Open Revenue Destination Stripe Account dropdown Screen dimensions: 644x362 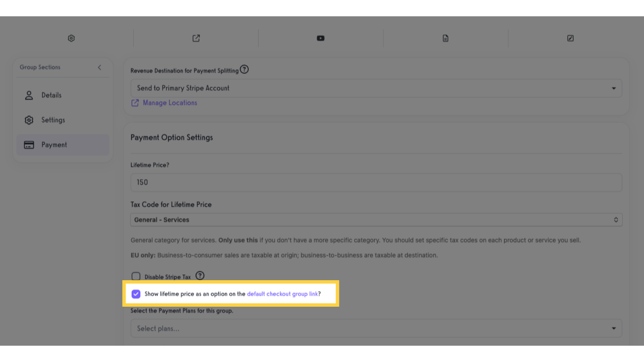click(x=376, y=88)
